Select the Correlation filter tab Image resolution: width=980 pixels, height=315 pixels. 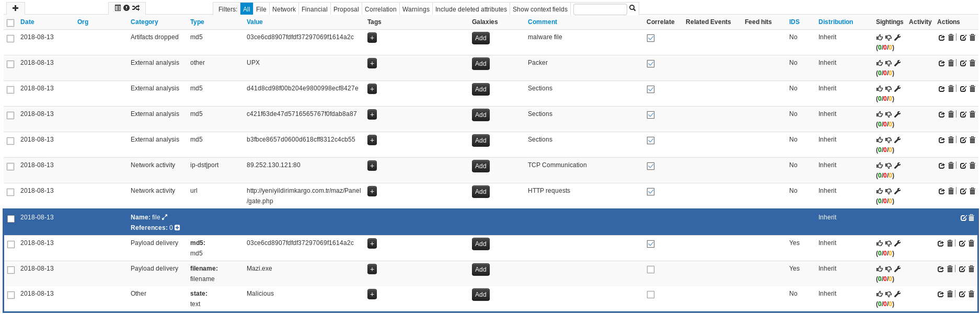click(381, 9)
